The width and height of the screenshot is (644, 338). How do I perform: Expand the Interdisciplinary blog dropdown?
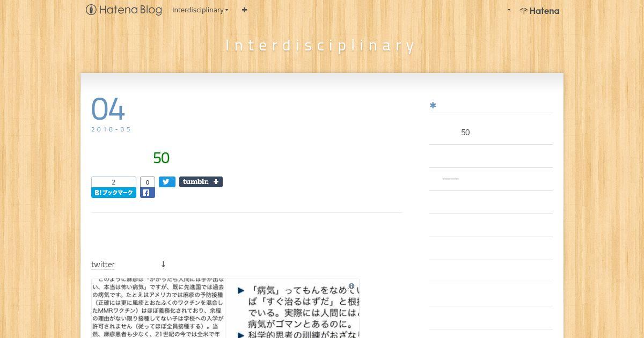tap(200, 10)
